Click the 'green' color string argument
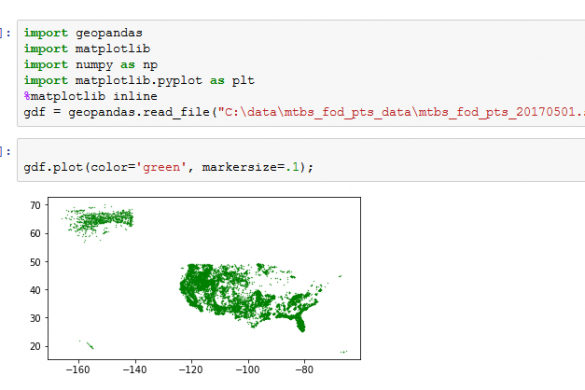Viewport: 585px width, 390px height. pyautogui.click(x=162, y=167)
